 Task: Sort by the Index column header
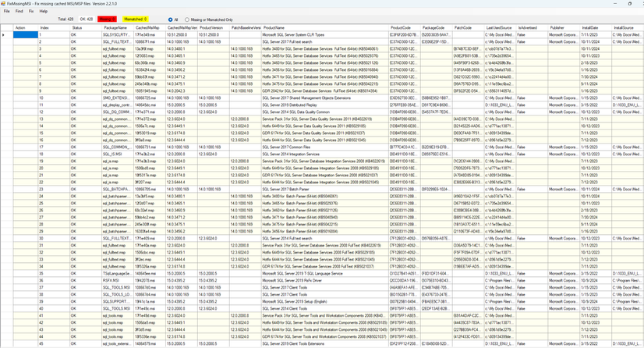[x=54, y=27]
